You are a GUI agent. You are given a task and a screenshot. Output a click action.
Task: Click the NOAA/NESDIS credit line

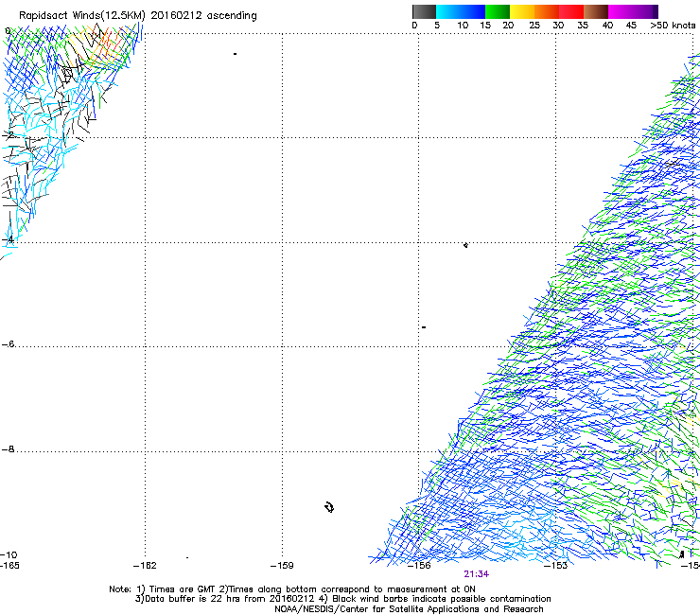pos(409,609)
